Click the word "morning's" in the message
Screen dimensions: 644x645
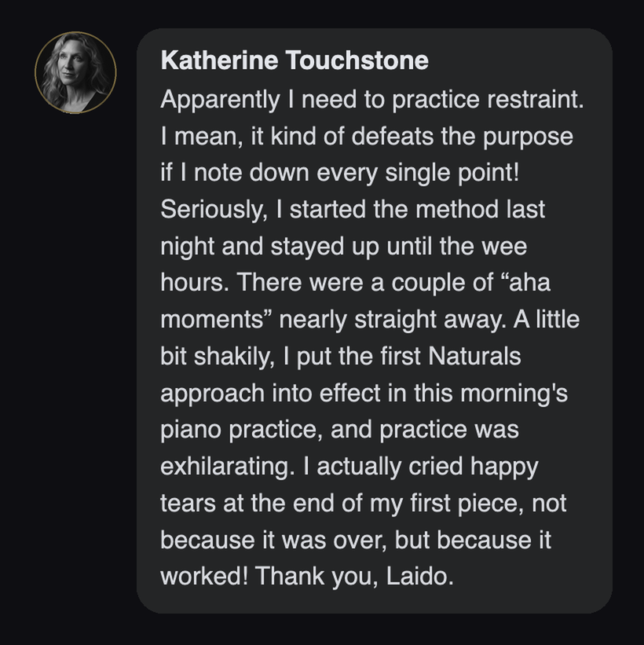pyautogui.click(x=514, y=393)
